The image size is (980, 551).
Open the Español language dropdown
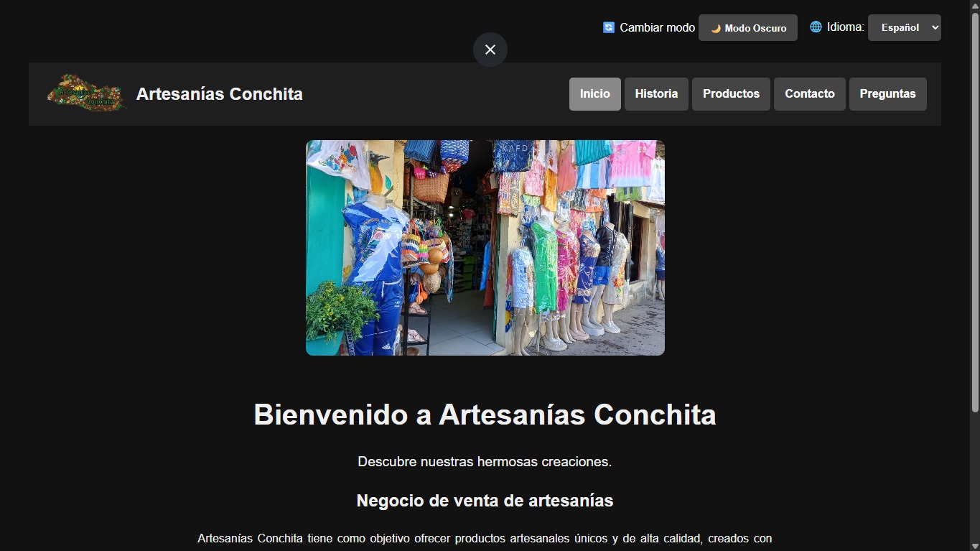pos(904,27)
